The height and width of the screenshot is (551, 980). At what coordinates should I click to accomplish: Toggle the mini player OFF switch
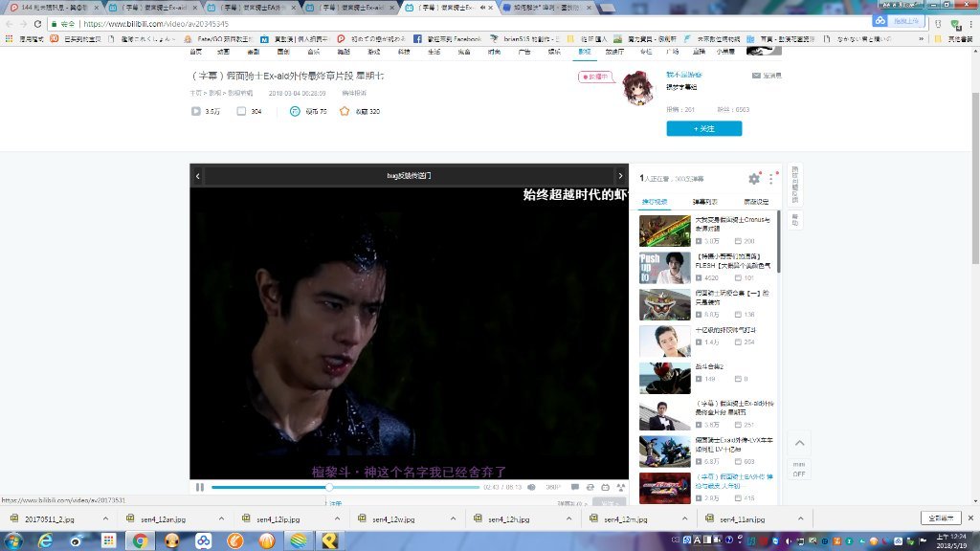(799, 469)
